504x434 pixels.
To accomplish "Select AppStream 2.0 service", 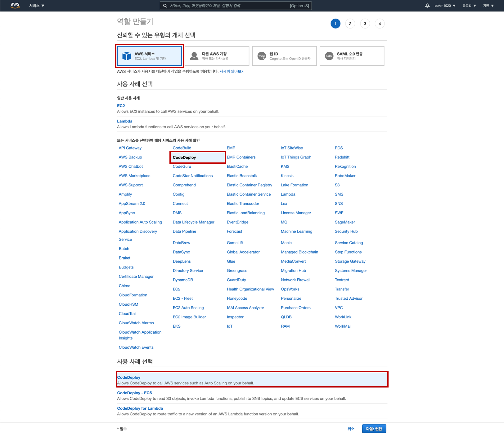I will point(132,204).
